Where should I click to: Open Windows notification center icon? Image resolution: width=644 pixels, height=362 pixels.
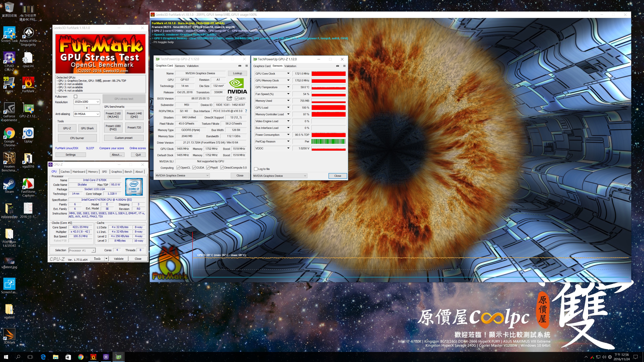pyautogui.click(x=636, y=357)
